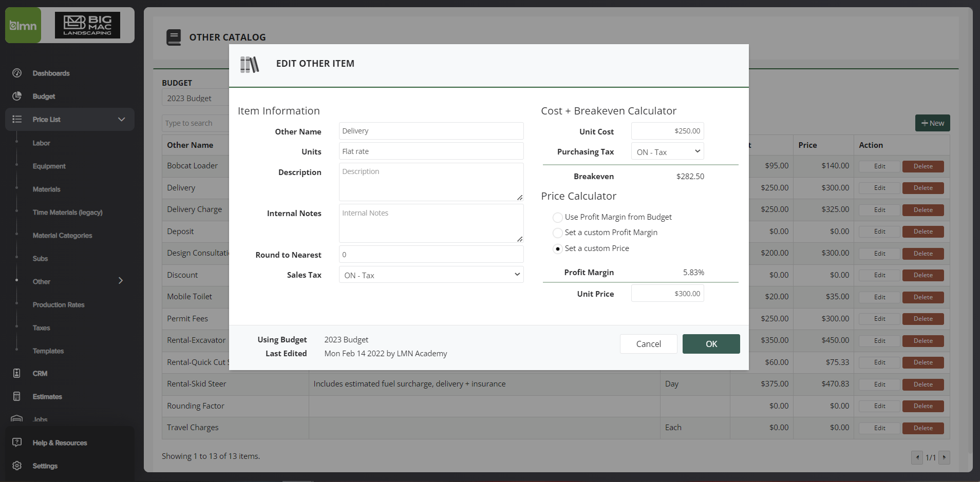This screenshot has width=980, height=482.
Task: Click the Round to Nearest field
Action: pyautogui.click(x=431, y=255)
